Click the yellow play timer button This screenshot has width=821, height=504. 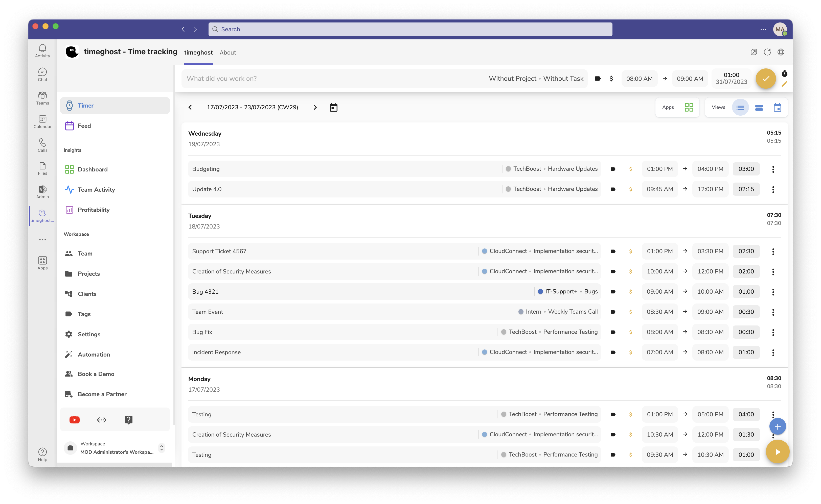(x=777, y=452)
